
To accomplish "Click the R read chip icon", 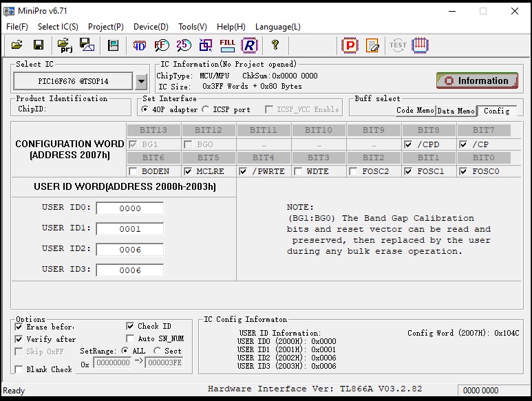I will 249,45.
